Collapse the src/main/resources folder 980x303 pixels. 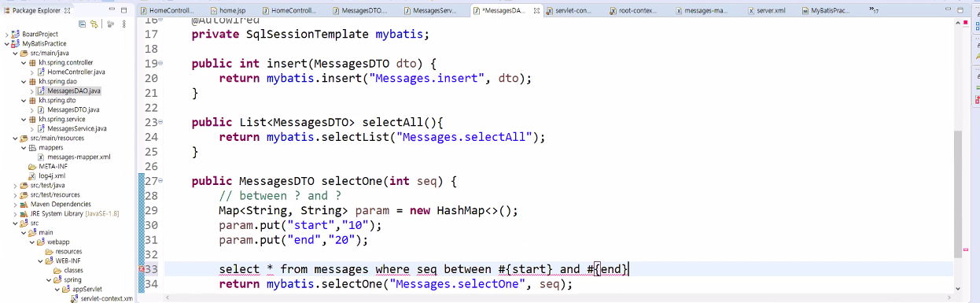click(15, 139)
